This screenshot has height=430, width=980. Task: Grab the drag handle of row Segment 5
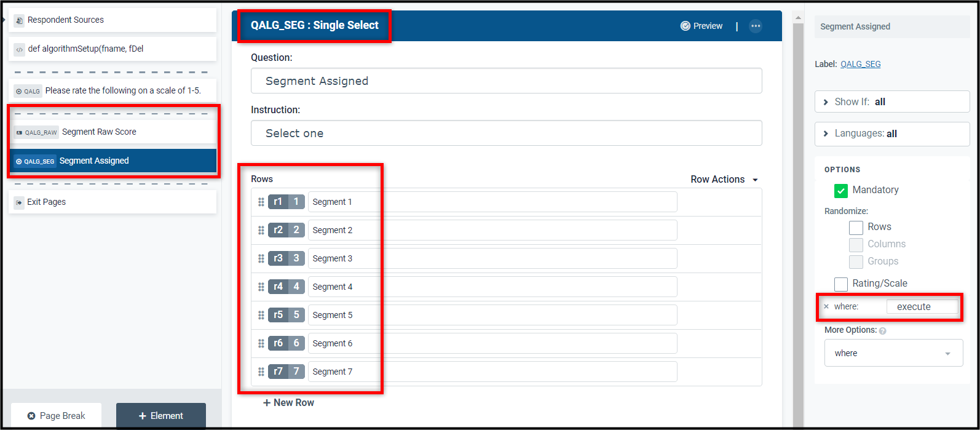261,315
